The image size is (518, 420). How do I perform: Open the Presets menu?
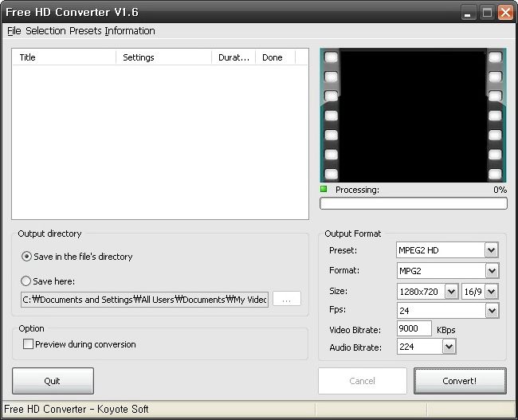point(85,31)
